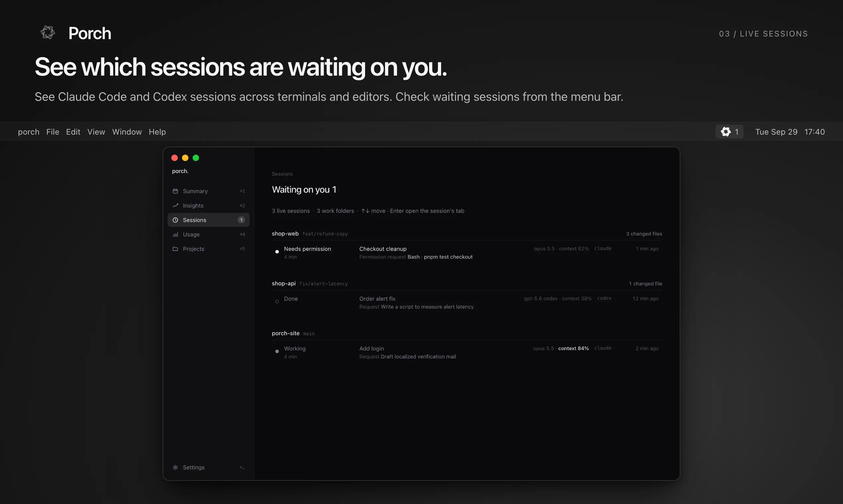Click the Sessions badge showing 1
This screenshot has height=504, width=843.
(241, 220)
